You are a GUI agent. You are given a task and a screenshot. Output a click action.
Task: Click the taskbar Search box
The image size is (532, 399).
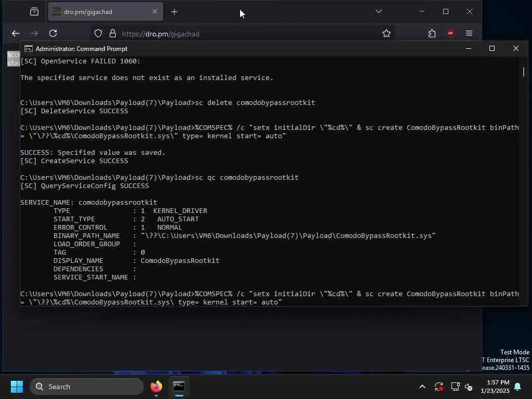(x=87, y=387)
